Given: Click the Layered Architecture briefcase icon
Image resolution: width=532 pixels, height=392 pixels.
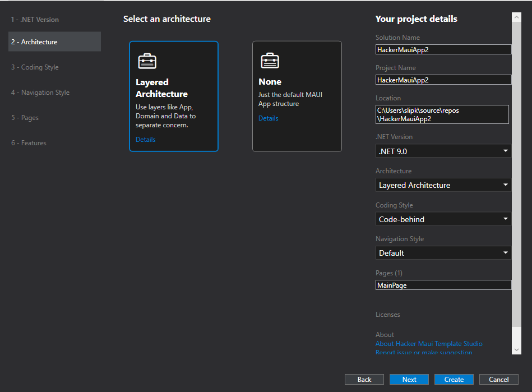Looking at the screenshot, I should (147, 61).
